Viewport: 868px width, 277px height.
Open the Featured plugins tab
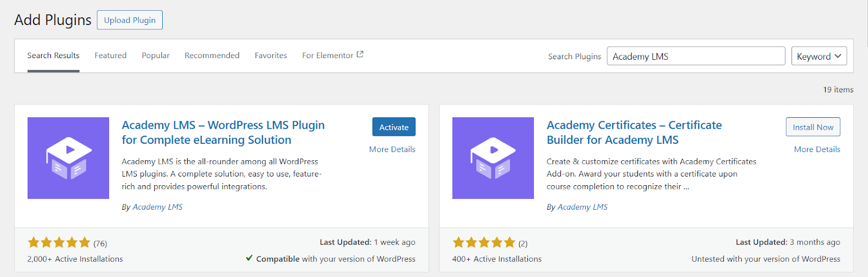tap(111, 55)
